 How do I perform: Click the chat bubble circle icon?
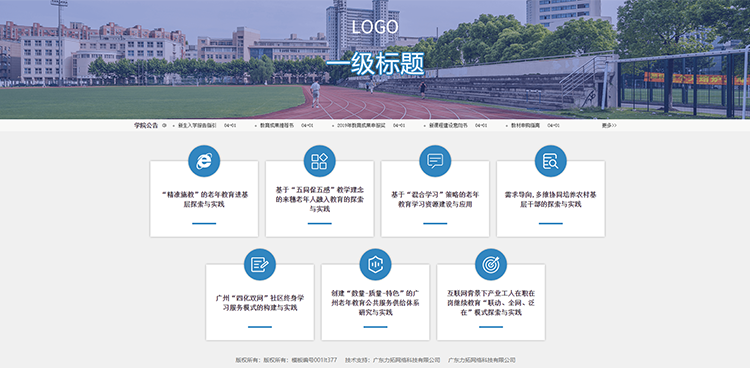pyautogui.click(x=435, y=161)
